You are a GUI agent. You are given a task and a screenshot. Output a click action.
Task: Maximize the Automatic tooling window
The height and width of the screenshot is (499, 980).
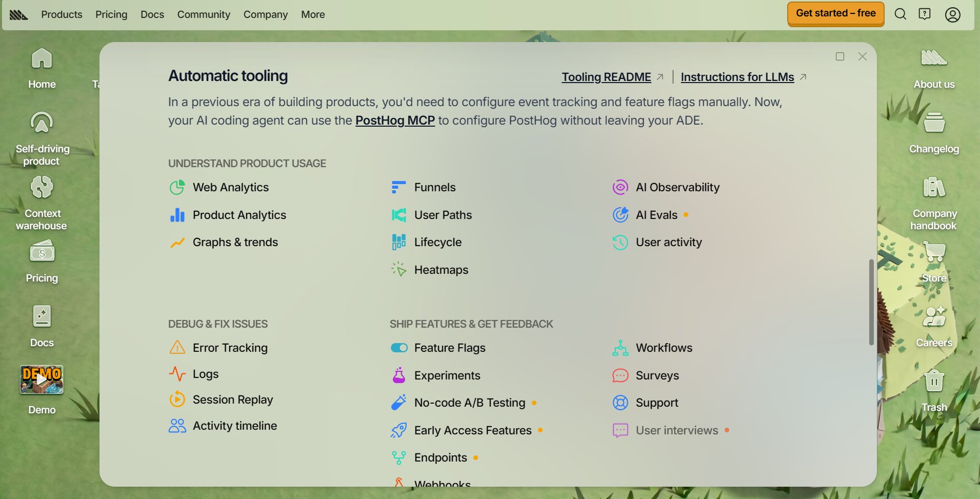(840, 56)
